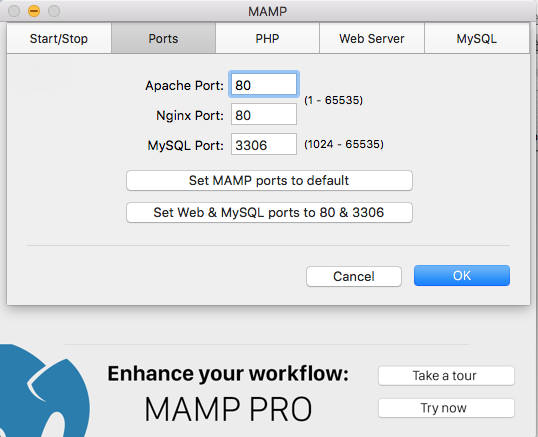The image size is (538, 437).
Task: Click the gray zoom window button
Action: pyautogui.click(x=54, y=11)
